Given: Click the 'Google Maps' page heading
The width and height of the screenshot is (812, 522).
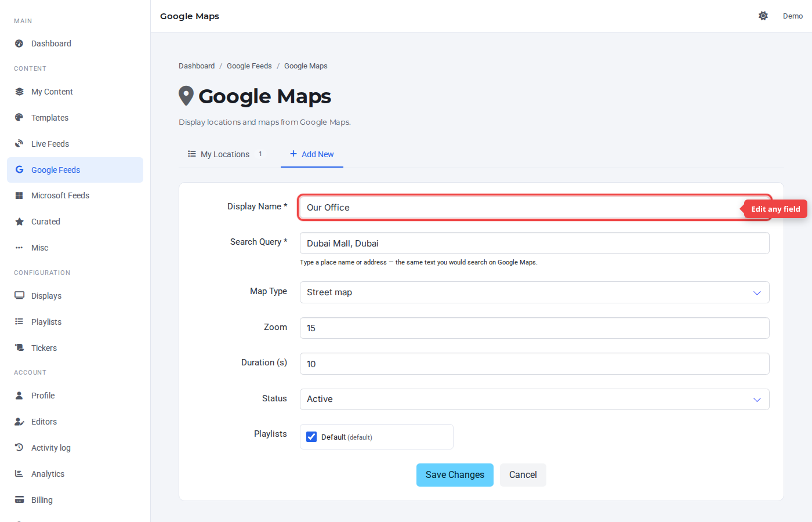Looking at the screenshot, I should tap(265, 96).
